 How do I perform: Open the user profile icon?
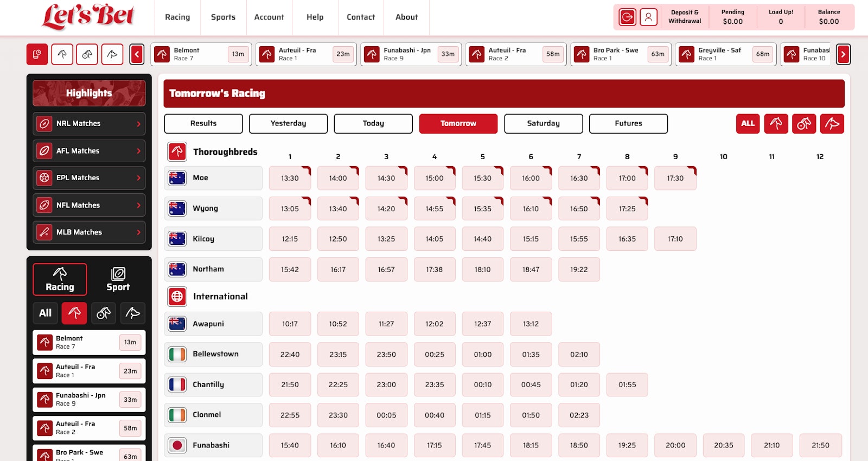click(648, 17)
